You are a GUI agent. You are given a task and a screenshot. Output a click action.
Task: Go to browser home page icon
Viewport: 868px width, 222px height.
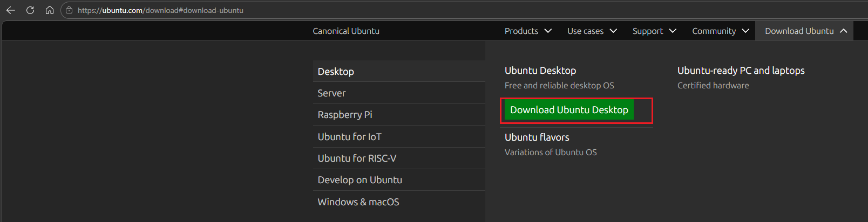[49, 10]
